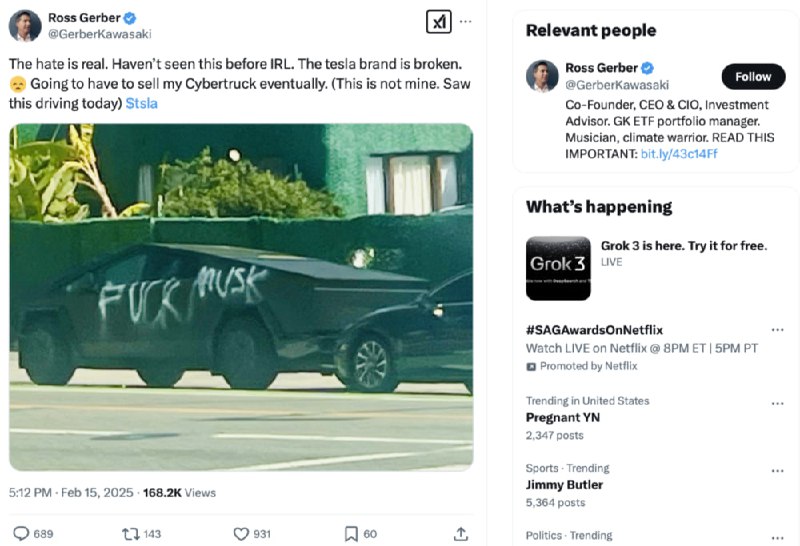Follow Ross Gerber
Image resolution: width=800 pixels, height=546 pixels.
coord(753,77)
